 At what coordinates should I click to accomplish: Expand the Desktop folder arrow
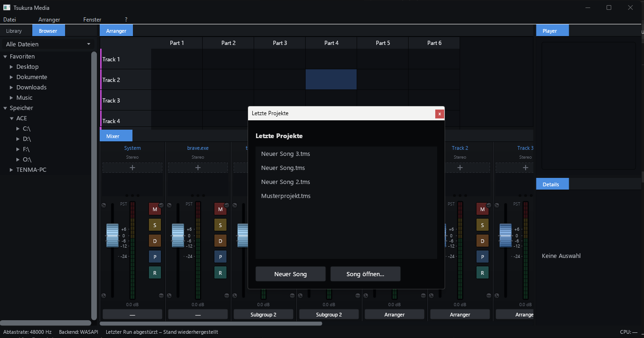pyautogui.click(x=12, y=67)
